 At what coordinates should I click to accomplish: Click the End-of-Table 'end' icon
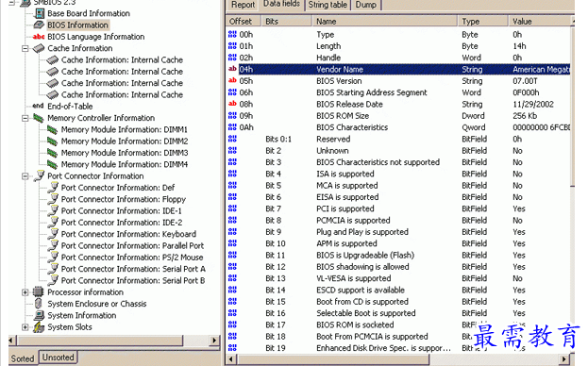click(39, 106)
